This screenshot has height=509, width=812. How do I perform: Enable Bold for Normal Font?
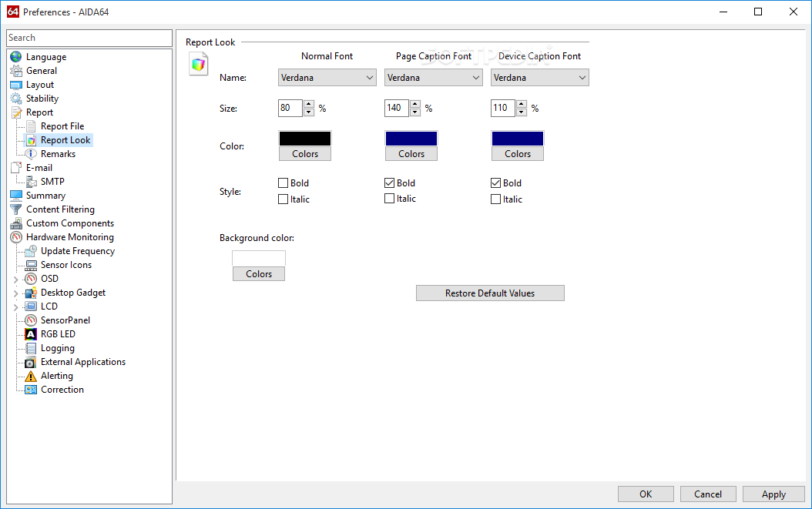point(284,183)
